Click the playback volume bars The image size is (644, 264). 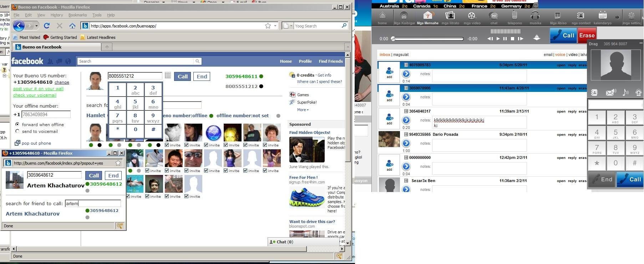(x=506, y=31)
